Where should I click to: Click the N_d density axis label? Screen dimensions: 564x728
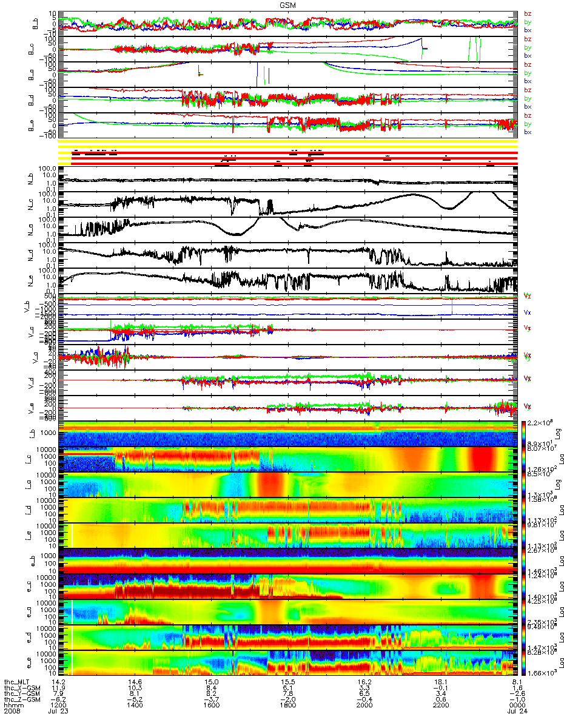coord(30,255)
